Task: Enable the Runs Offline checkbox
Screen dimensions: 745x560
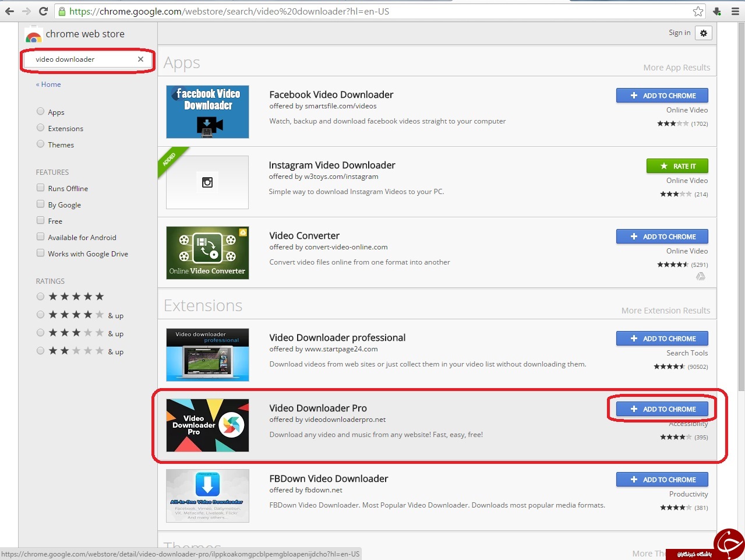Action: pos(40,188)
